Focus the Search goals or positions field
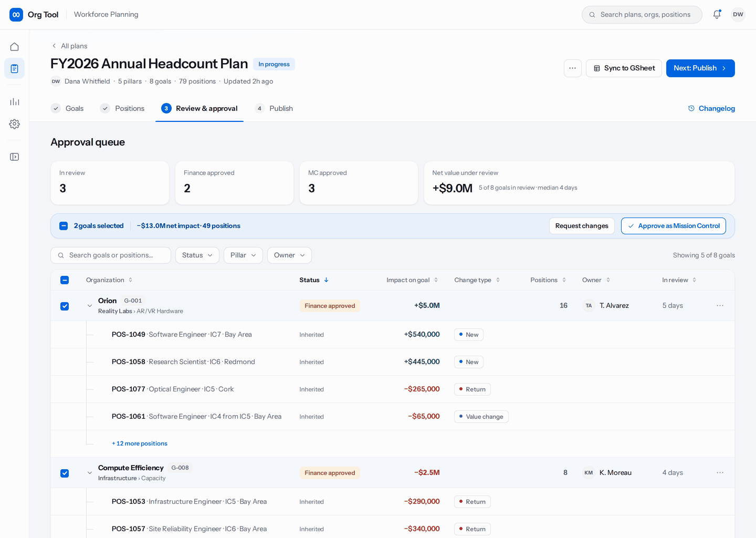756x538 pixels. 111,255
